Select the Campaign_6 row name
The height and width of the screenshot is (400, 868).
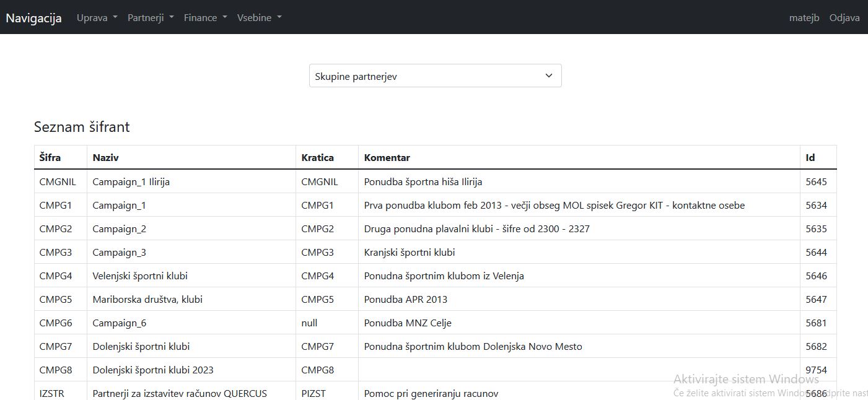click(120, 323)
